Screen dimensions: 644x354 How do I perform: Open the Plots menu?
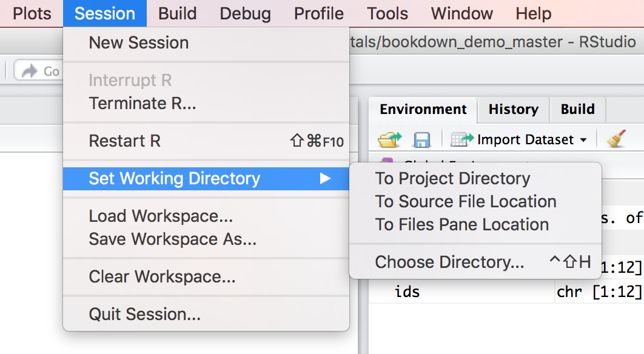tap(32, 13)
